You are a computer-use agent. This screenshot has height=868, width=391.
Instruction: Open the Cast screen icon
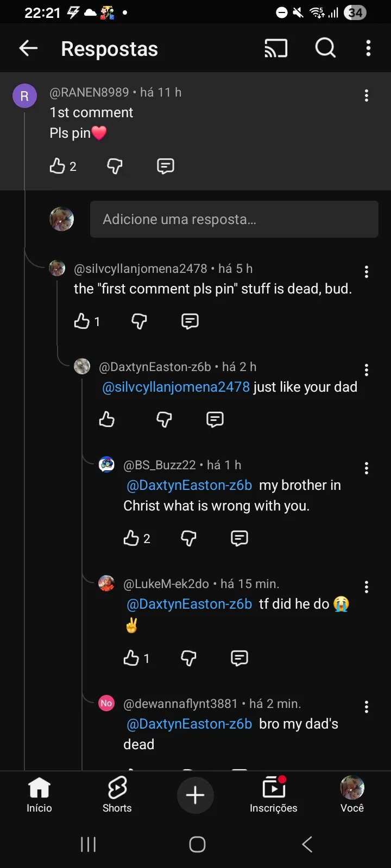(x=276, y=48)
